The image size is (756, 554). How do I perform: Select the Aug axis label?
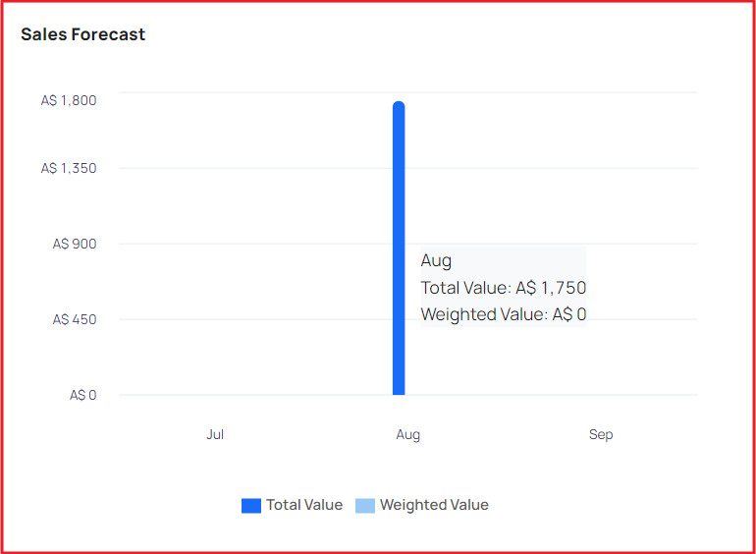[x=407, y=435]
